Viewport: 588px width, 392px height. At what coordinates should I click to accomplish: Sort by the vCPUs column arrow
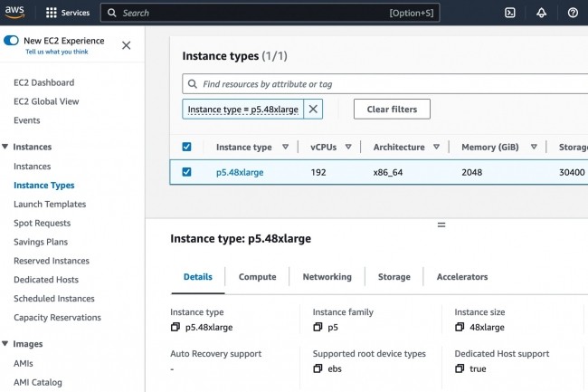point(348,147)
